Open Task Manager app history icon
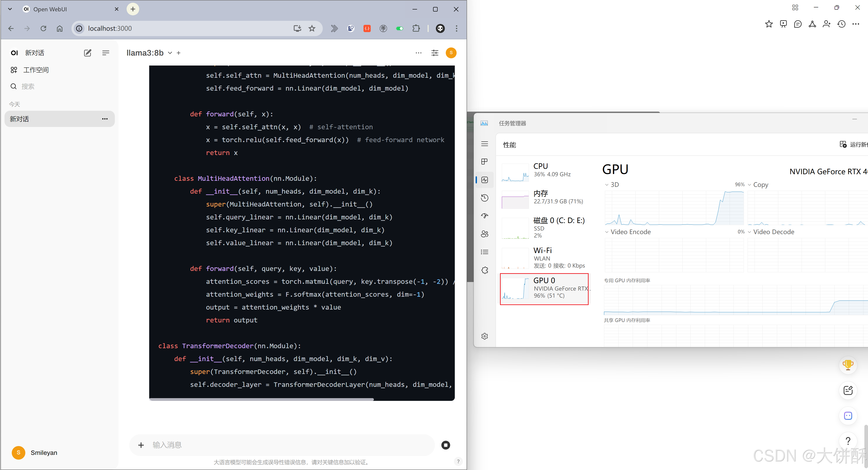The image size is (868, 470). click(x=485, y=198)
